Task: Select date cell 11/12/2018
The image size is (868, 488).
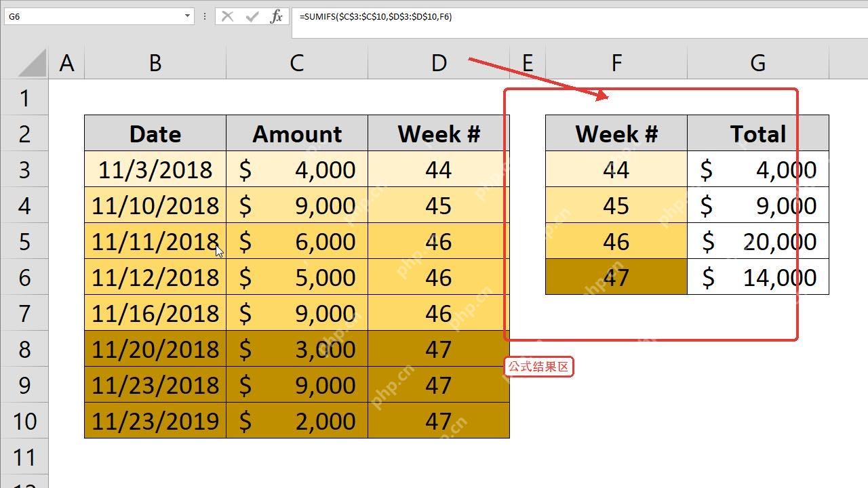Action: [x=155, y=277]
